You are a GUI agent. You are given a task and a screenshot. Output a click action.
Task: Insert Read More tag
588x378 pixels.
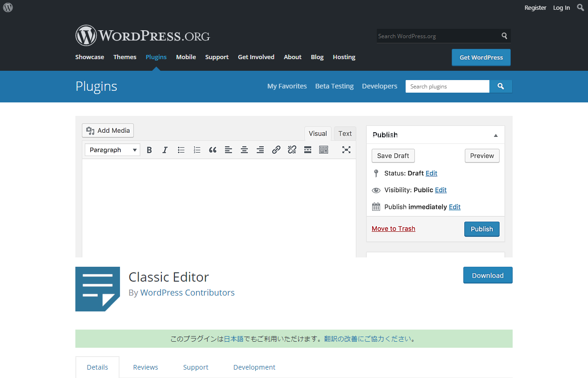pos(307,150)
